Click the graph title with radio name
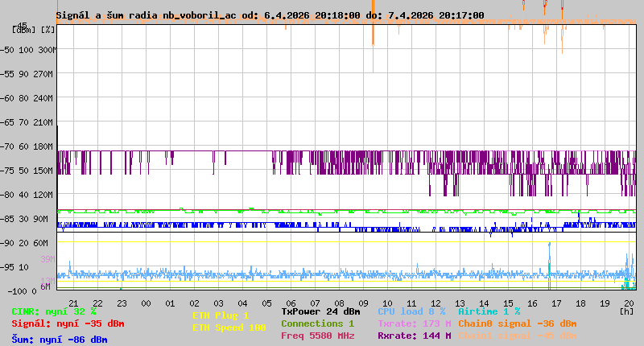The image size is (644, 346). coord(270,15)
